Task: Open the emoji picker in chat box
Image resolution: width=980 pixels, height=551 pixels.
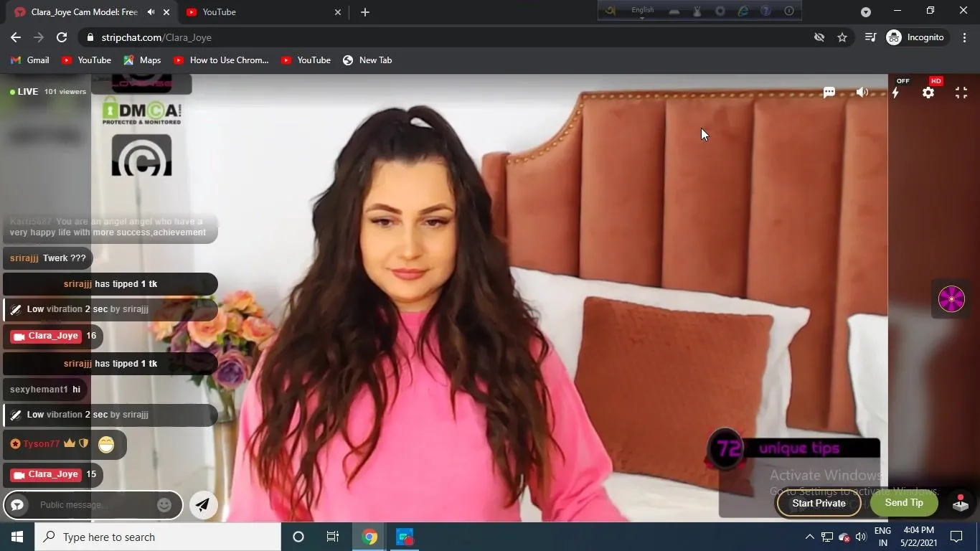Action: (x=164, y=505)
